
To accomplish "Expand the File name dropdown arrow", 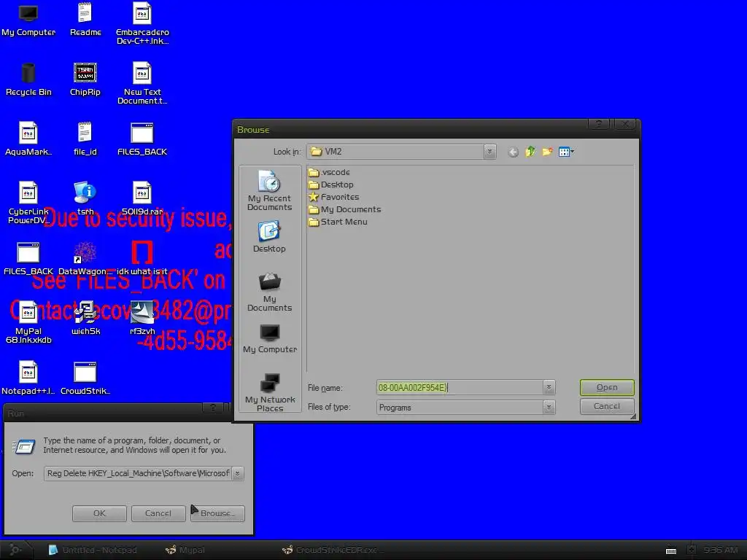I will click(549, 388).
